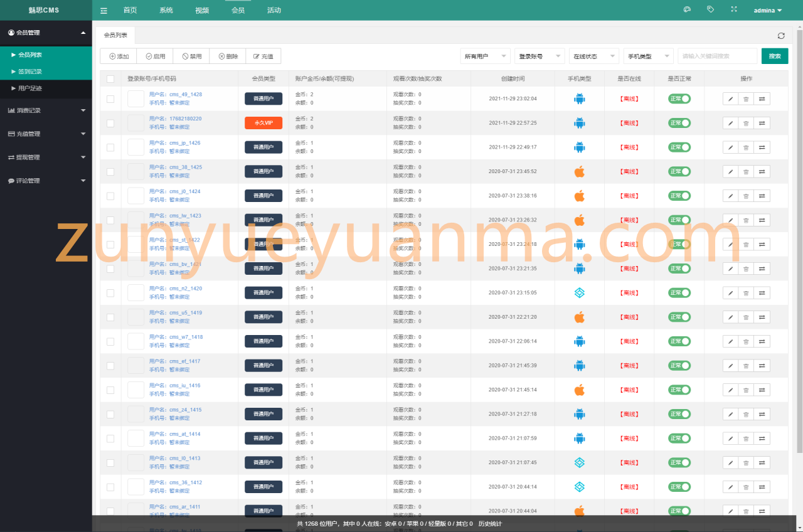Image resolution: width=803 pixels, height=532 pixels.
Task: Click Android phone icon in cms_49_1428 row
Action: click(x=579, y=98)
